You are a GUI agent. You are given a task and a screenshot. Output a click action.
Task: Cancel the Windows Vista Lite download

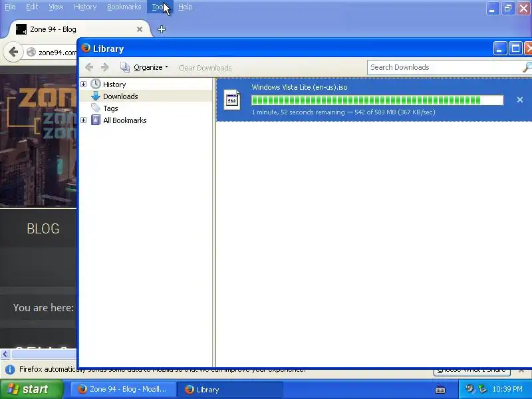click(520, 100)
